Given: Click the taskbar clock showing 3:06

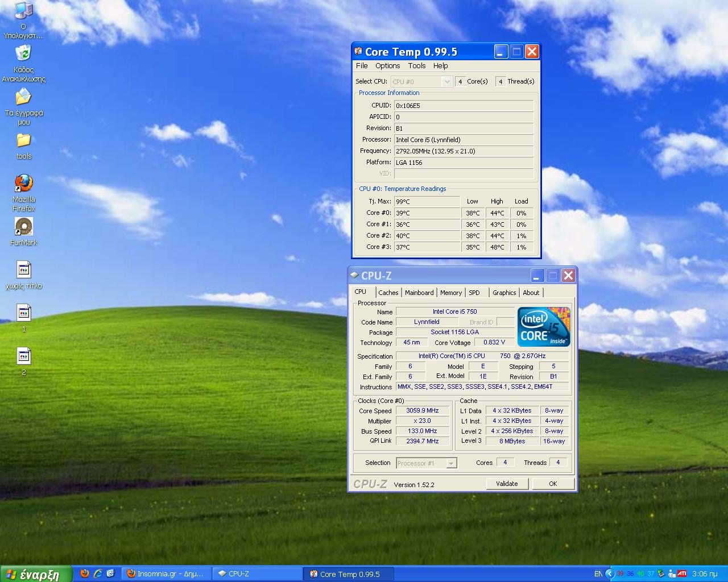Looking at the screenshot, I should [705, 573].
